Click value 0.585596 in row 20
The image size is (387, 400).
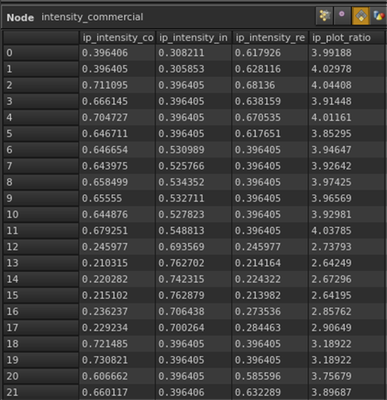point(258,376)
